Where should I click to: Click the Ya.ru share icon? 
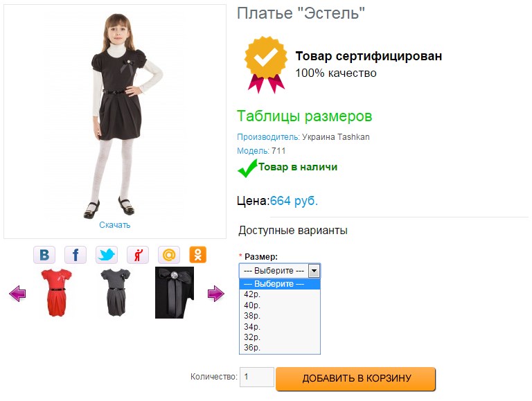(x=138, y=255)
